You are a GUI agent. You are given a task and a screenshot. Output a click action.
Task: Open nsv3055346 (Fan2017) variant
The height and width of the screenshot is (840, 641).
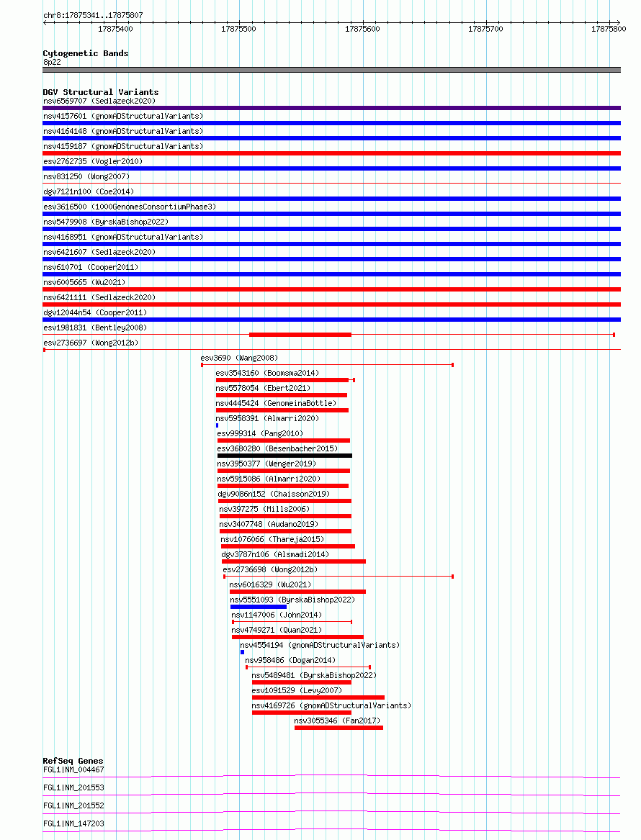point(339,721)
